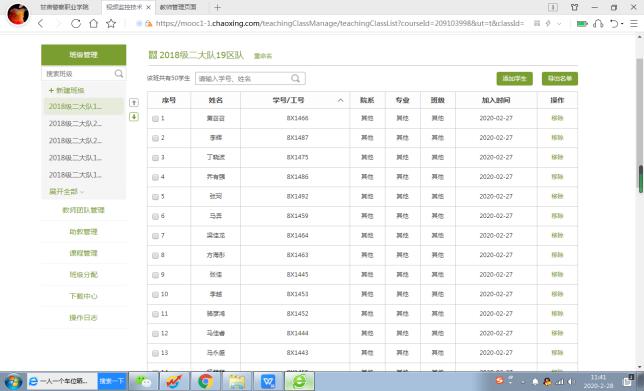Tick checkbox for student row 7
Image resolution: width=644 pixels, height=391 pixels.
tap(155, 236)
